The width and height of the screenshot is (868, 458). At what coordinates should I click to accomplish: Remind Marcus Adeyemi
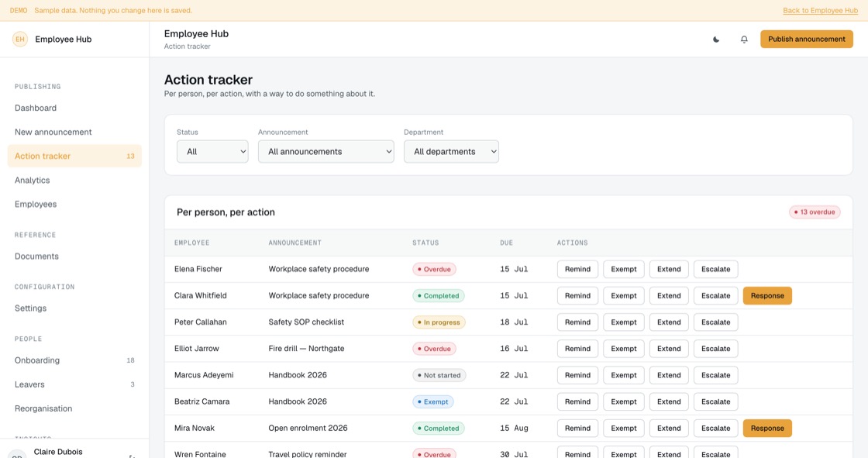pos(577,375)
